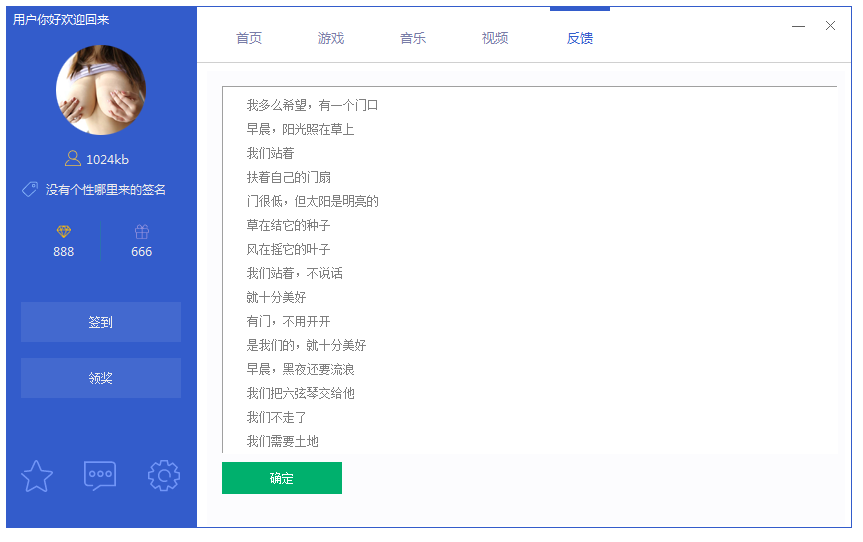
Task: Click the line 是我们的，就十分美好
Action: point(306,346)
